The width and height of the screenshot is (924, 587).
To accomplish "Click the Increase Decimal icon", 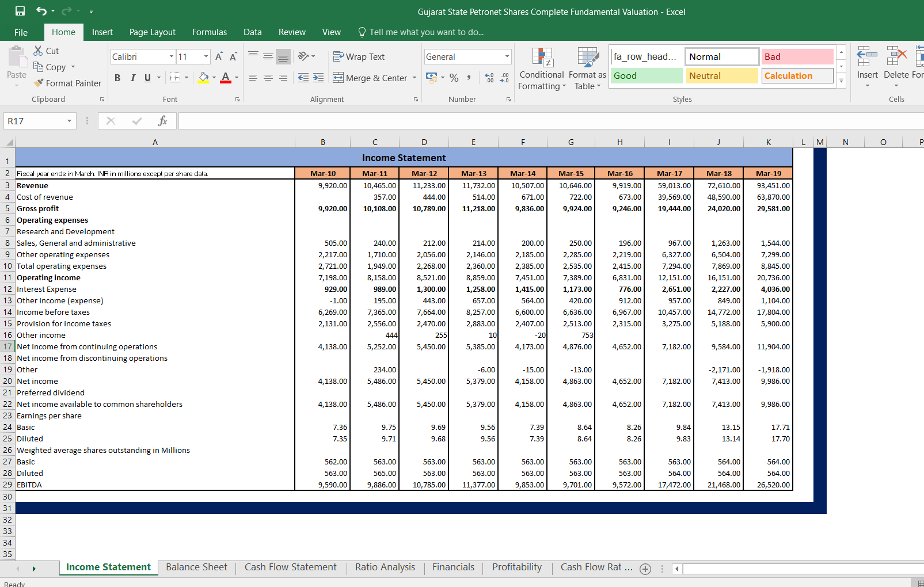I will (489, 78).
